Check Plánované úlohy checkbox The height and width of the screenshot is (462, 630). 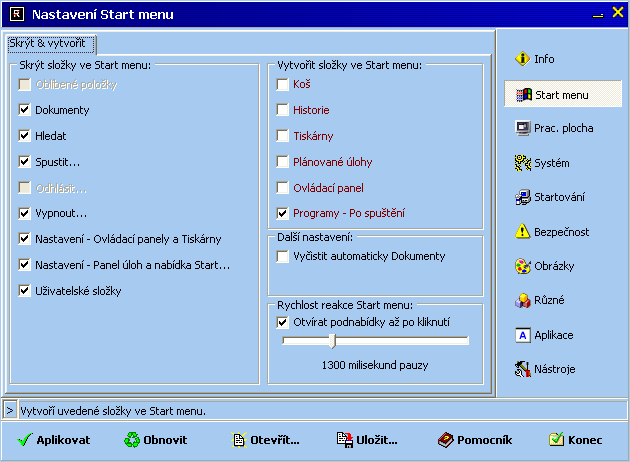click(282, 161)
